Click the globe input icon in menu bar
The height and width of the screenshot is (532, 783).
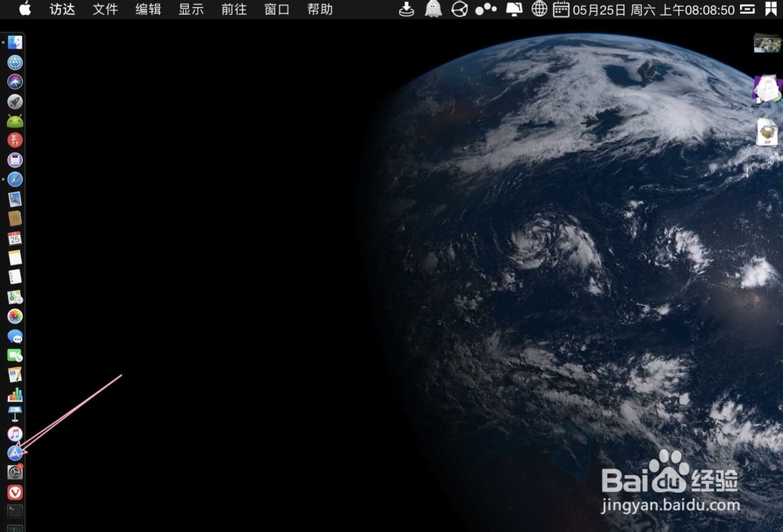tap(539, 9)
